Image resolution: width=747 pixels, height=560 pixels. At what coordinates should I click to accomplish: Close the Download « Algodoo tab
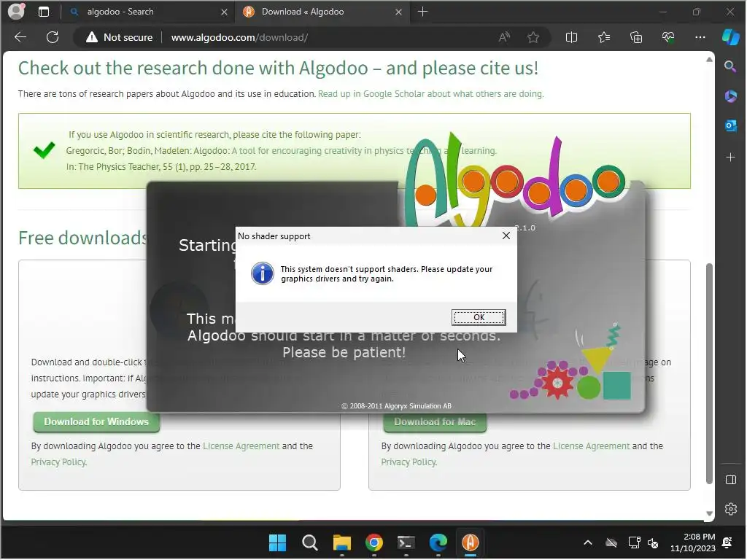pos(398,12)
